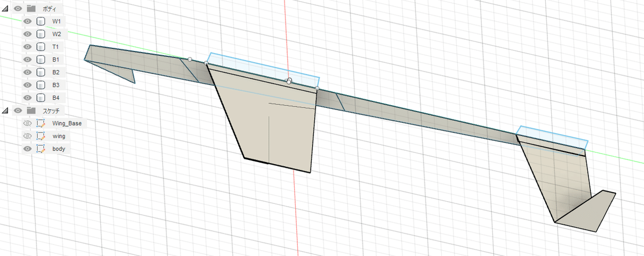Screen dimensions: 644x256
Task: Hide body B2 using its eye icon
Action: click(x=28, y=72)
